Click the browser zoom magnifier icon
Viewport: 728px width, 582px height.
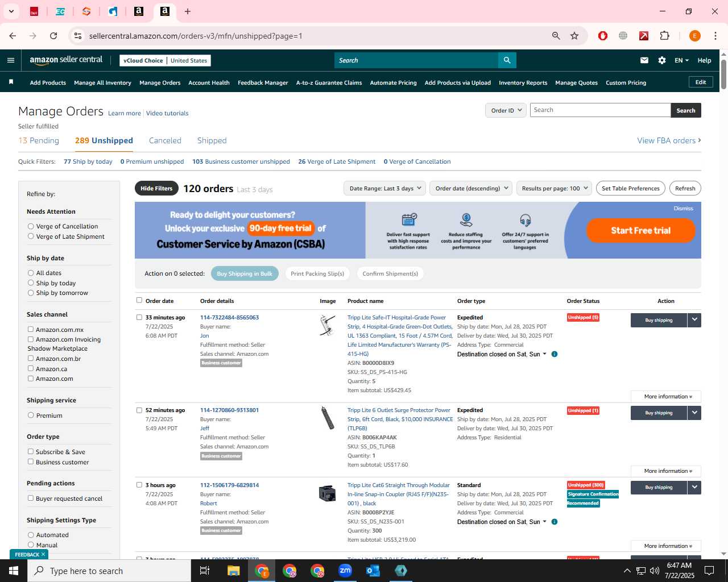(x=556, y=36)
